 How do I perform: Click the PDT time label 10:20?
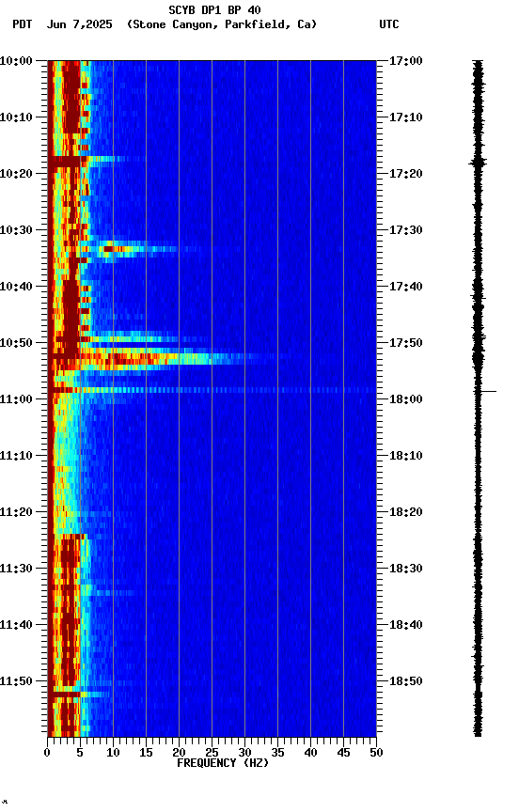pos(16,174)
